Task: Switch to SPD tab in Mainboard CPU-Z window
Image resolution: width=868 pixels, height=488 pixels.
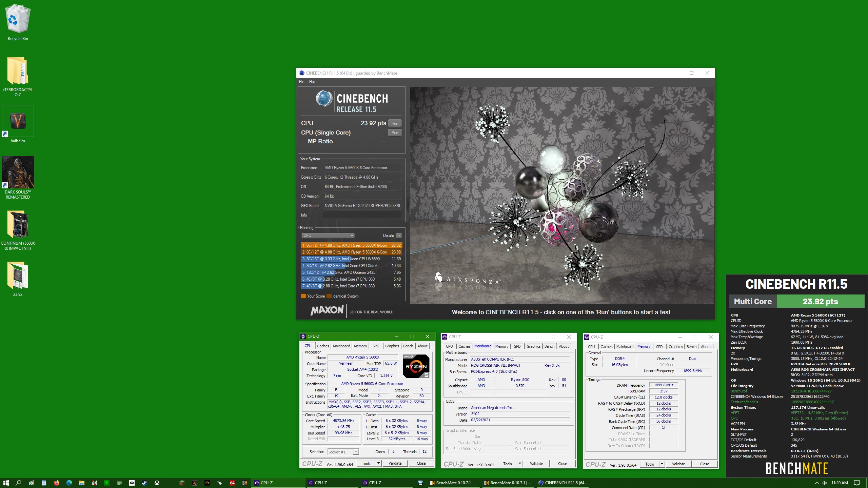Action: click(517, 346)
